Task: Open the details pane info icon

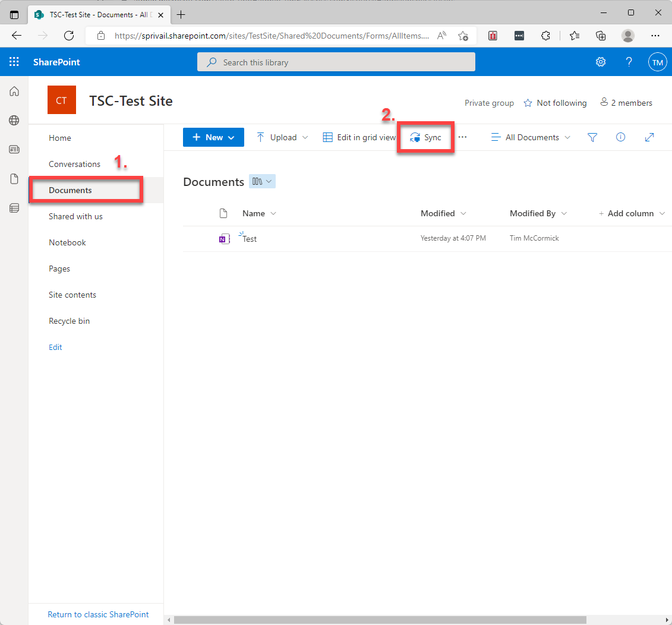Action: click(x=620, y=137)
